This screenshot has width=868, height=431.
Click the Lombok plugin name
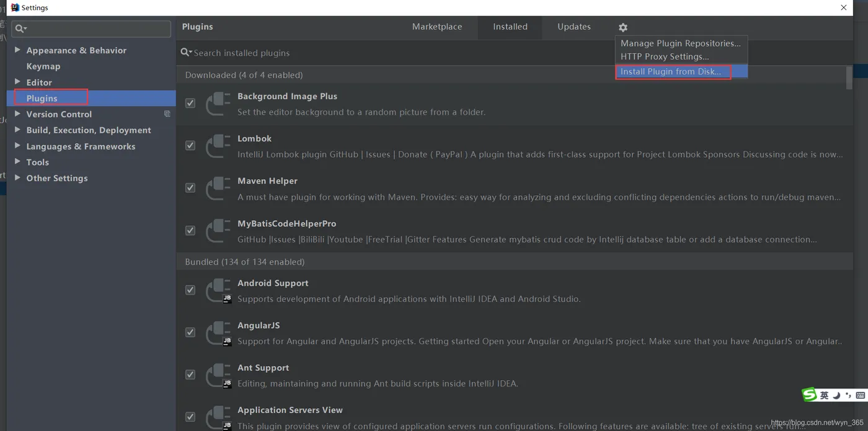[x=254, y=138]
